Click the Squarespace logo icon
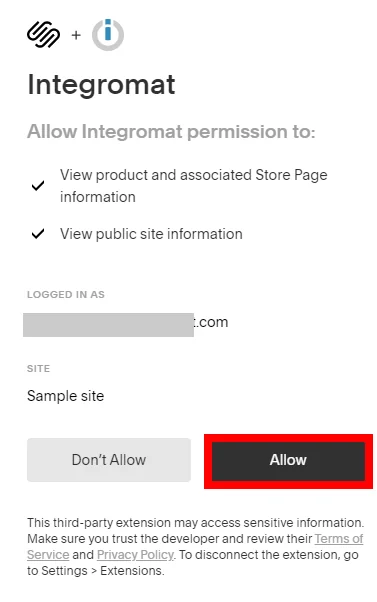The height and width of the screenshot is (602, 377). coord(43,35)
